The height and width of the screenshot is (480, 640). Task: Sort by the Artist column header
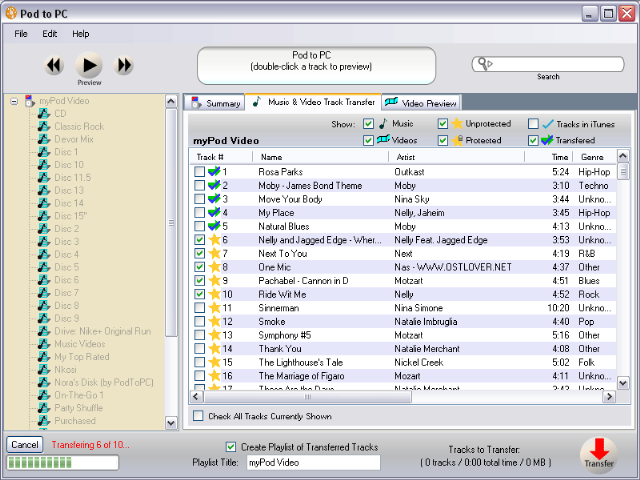[x=456, y=157]
